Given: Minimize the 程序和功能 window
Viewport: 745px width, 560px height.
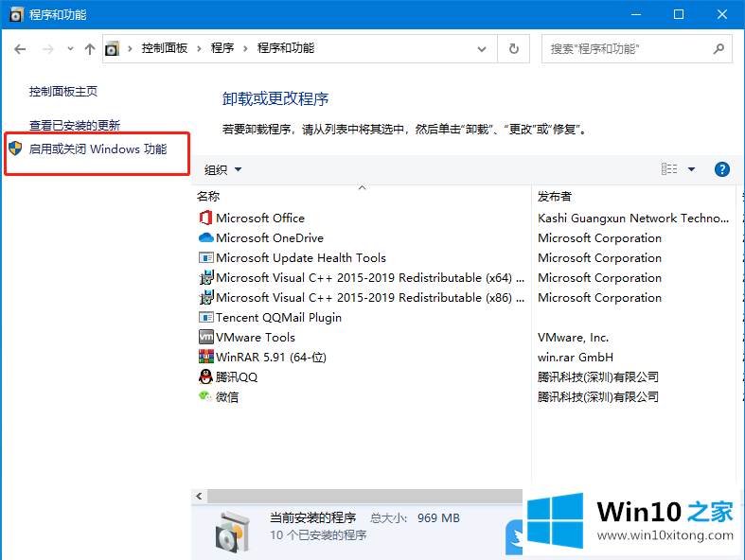Looking at the screenshot, I should (636, 15).
